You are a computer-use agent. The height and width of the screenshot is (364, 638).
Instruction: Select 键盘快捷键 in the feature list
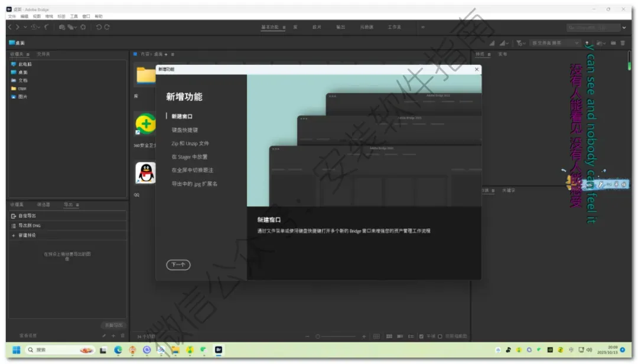(x=184, y=130)
